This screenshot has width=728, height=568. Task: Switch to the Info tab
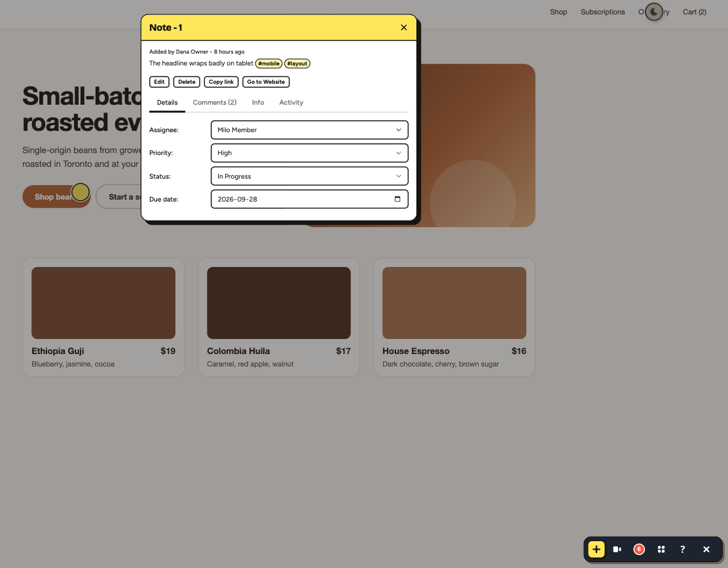pyautogui.click(x=258, y=103)
